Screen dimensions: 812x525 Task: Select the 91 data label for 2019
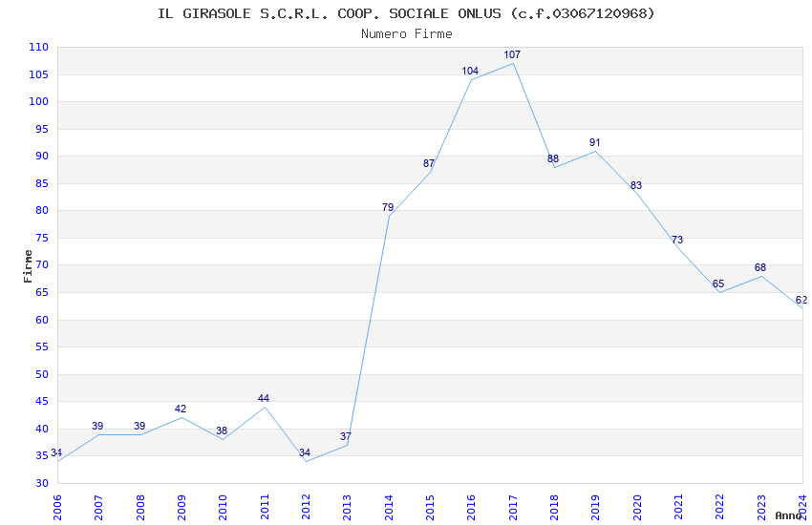[595, 143]
